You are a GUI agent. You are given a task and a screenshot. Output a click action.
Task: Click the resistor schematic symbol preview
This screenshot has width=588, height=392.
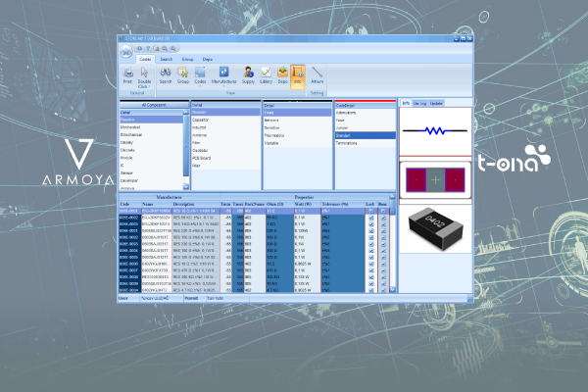pos(435,131)
